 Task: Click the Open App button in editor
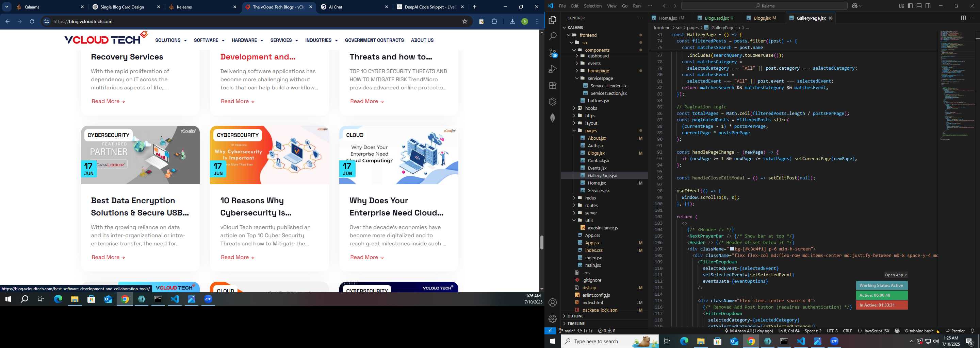pos(896,275)
